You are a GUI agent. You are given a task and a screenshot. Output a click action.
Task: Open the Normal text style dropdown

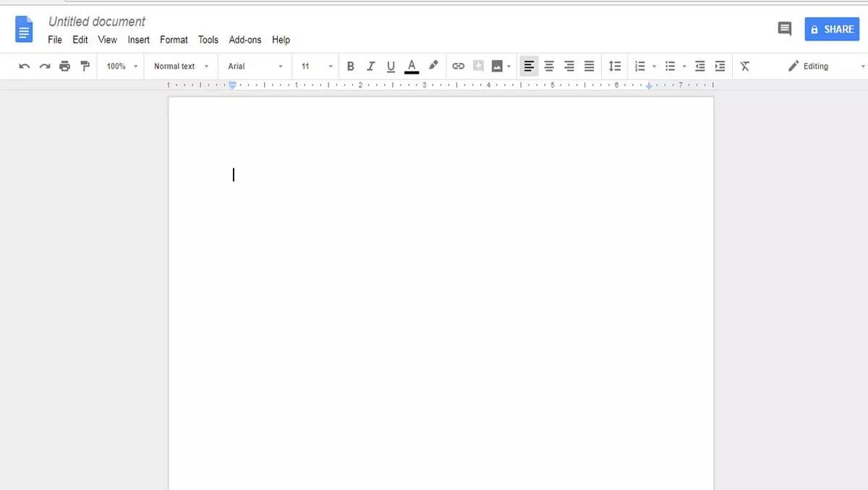[x=181, y=66]
